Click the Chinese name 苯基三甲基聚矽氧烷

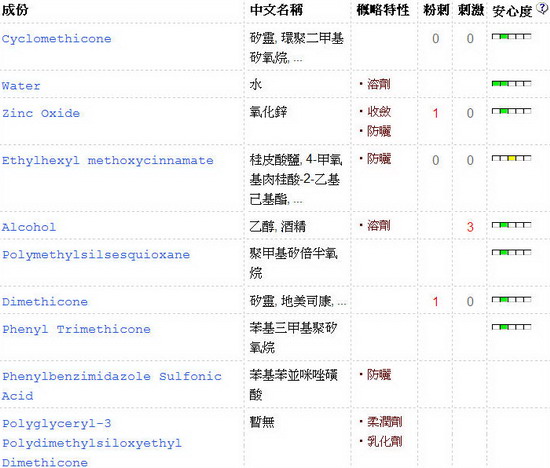tap(294, 337)
